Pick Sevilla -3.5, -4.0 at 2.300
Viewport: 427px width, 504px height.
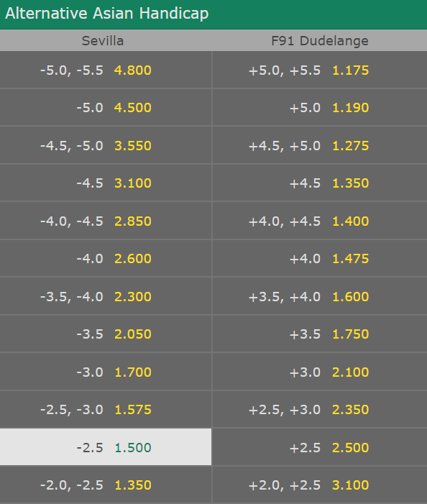pos(106,296)
